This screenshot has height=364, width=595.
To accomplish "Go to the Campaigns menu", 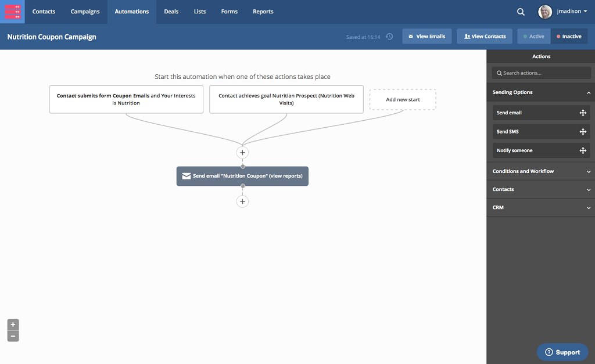I will click(85, 12).
